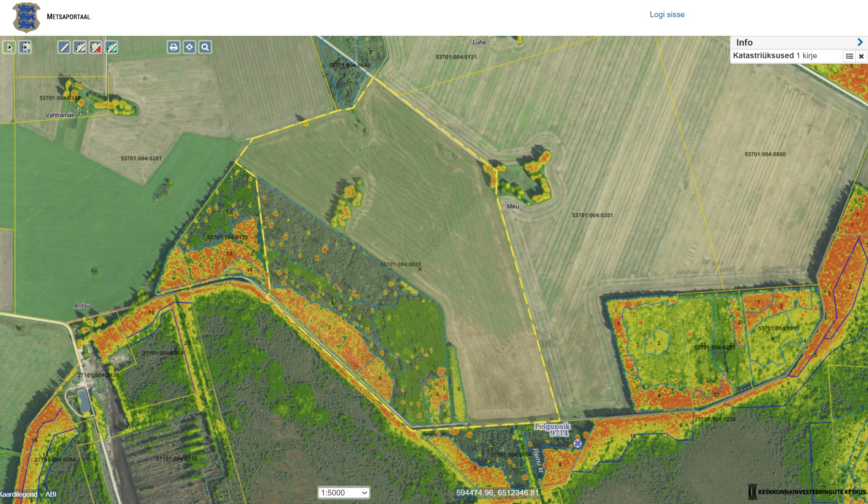The width and height of the screenshot is (868, 504).
Task: Open the 1:5000 map scale dropdown
Action: (344, 493)
